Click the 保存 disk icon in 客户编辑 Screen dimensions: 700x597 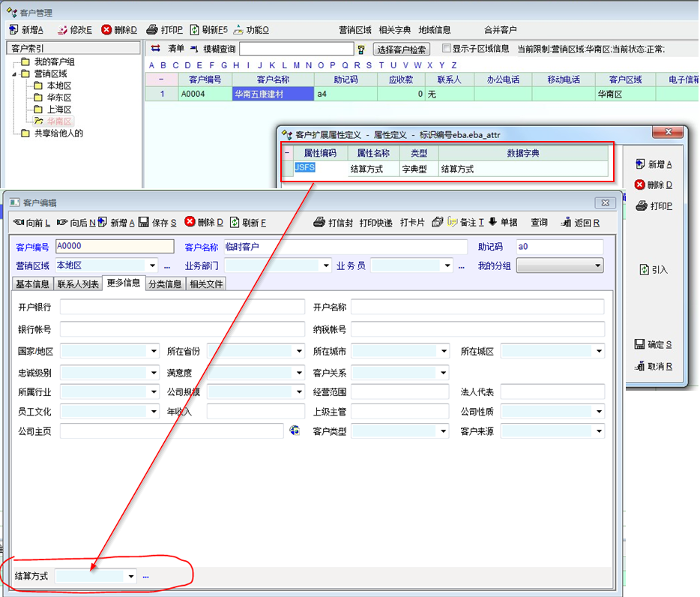point(144,223)
